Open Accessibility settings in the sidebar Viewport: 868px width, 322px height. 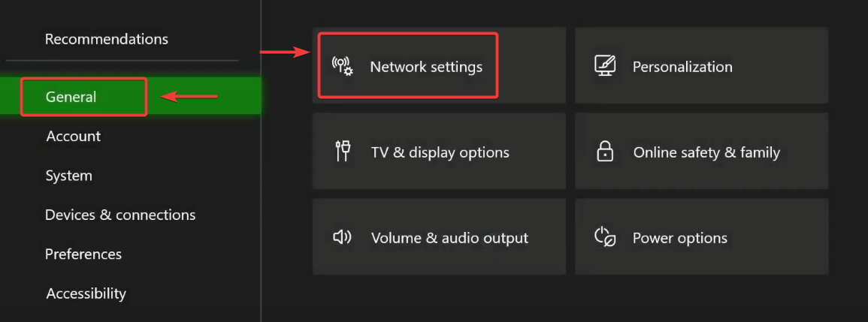(86, 293)
